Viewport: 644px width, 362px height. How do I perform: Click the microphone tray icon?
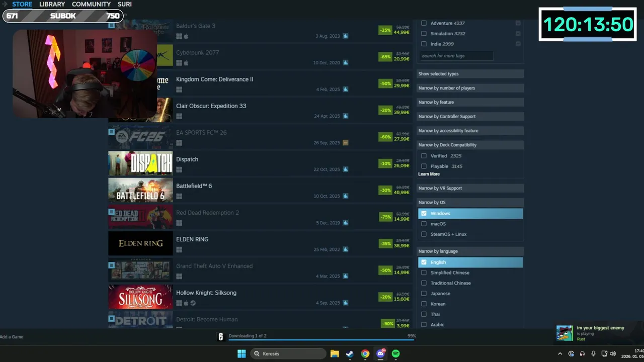pos(593,354)
